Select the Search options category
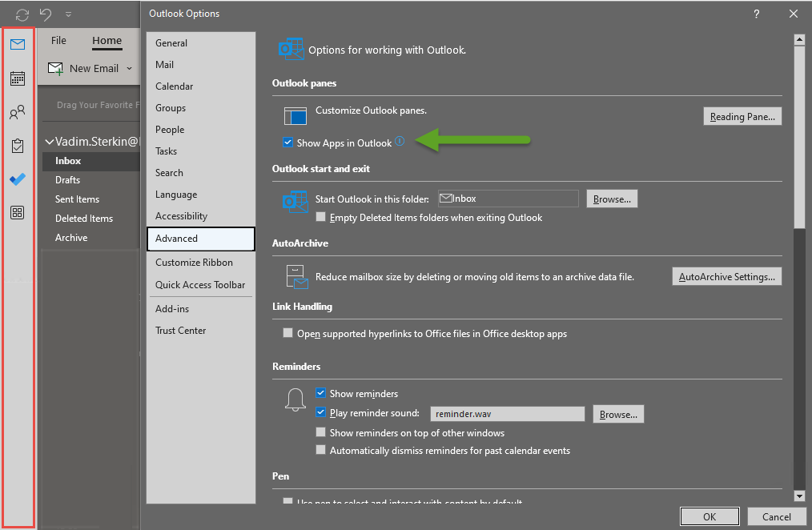 tap(201, 173)
